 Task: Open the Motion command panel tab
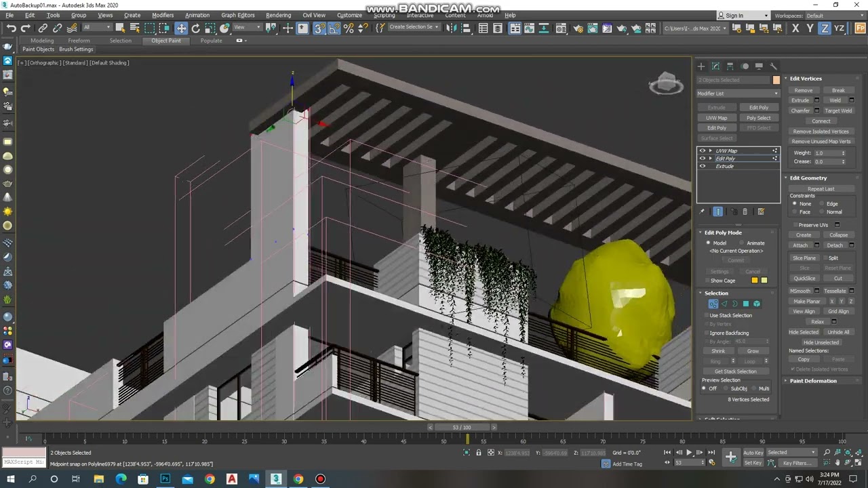[x=745, y=66]
